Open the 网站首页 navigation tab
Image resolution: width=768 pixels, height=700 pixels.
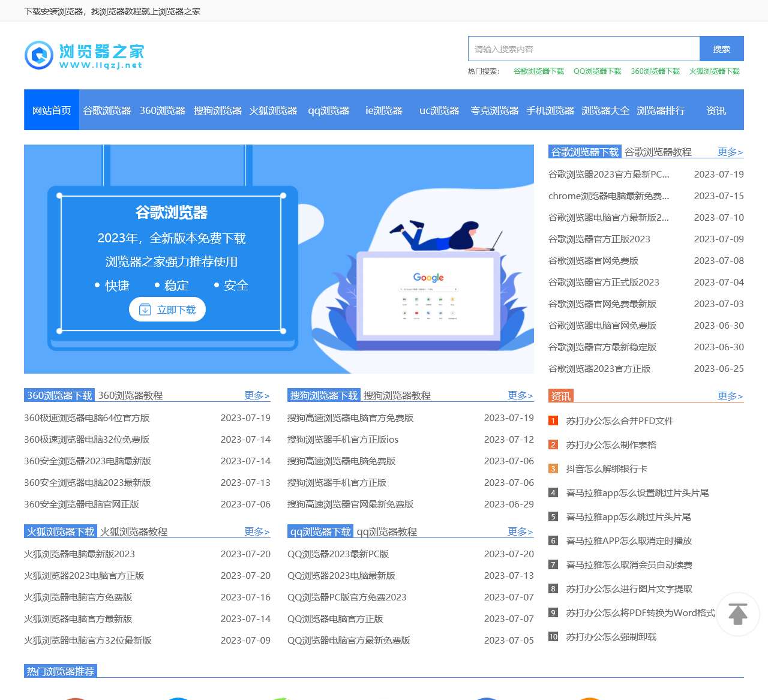51,110
